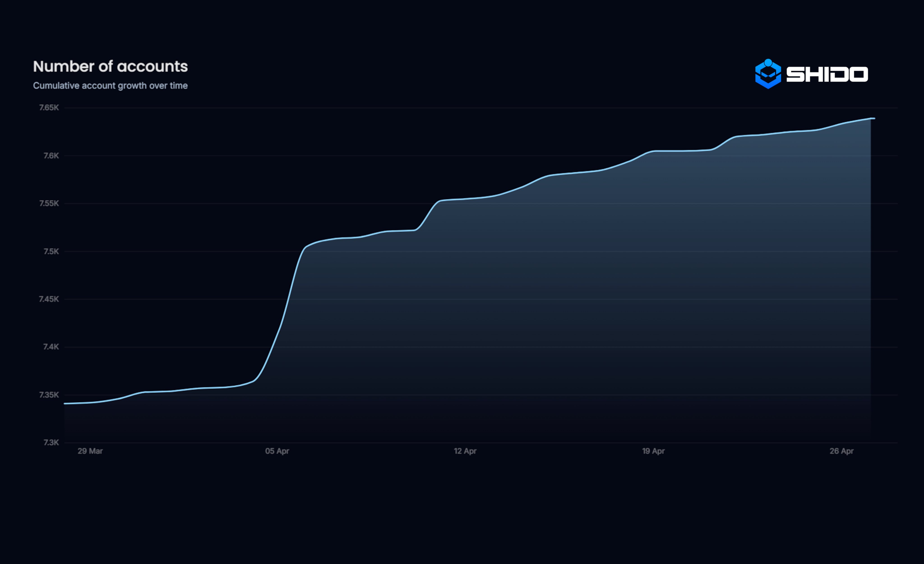Click the 19 Apr x-axis label
Viewport: 924px width, 564px height.
[x=653, y=451]
